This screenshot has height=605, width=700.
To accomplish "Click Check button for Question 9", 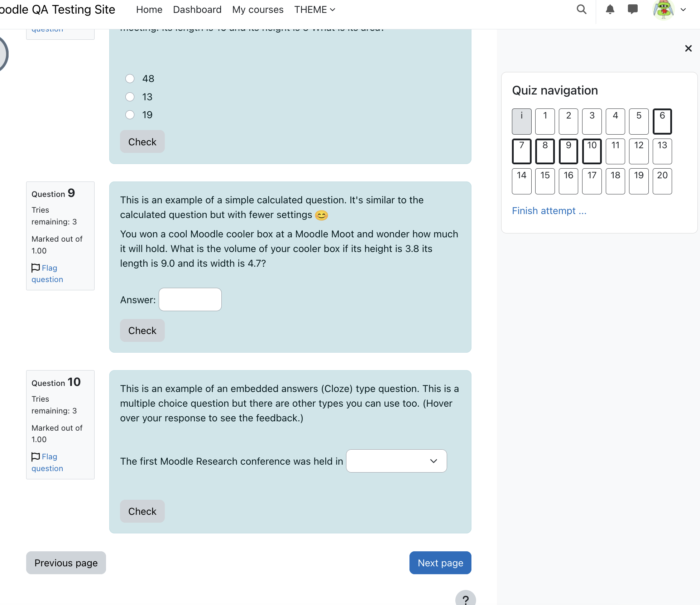I will (x=142, y=330).
